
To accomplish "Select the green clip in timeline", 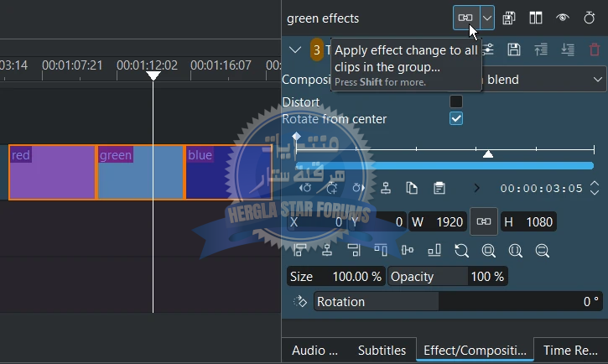I will click(140, 178).
